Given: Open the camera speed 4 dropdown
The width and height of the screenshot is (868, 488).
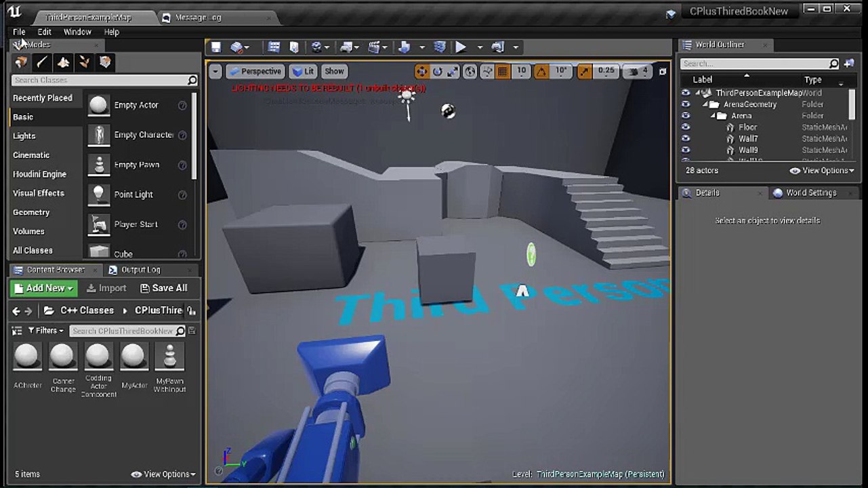Looking at the screenshot, I should pos(638,71).
